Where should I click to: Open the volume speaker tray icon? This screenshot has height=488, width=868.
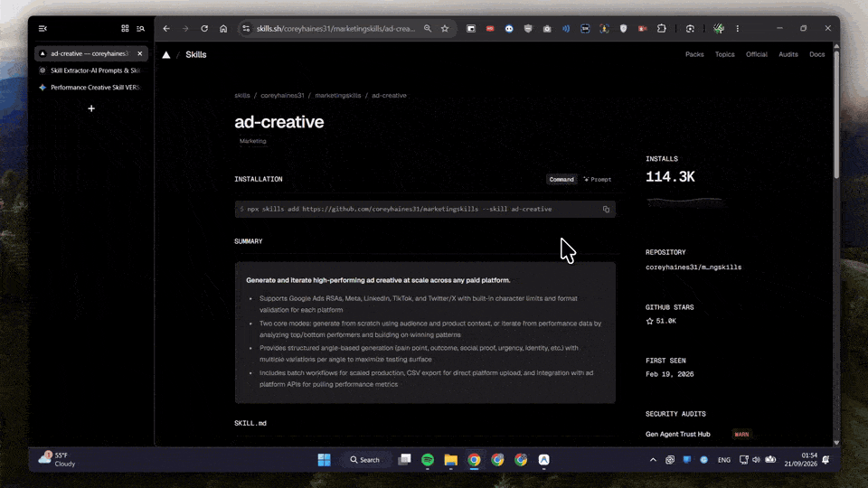pyautogui.click(x=756, y=460)
